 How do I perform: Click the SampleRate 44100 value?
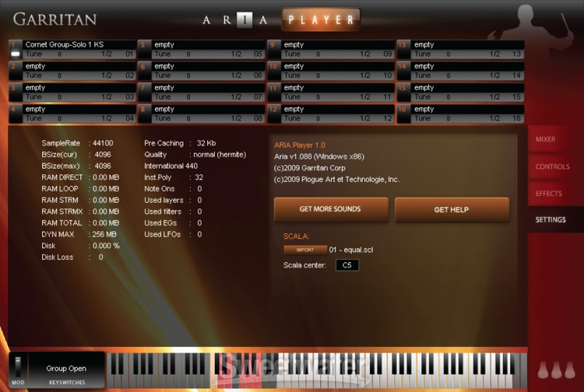pos(103,143)
